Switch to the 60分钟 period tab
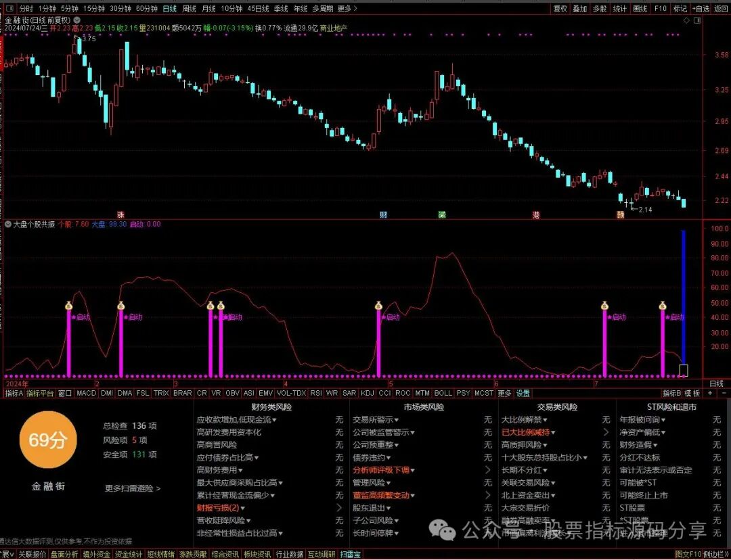The height and width of the screenshot is (560, 731). coord(147,8)
